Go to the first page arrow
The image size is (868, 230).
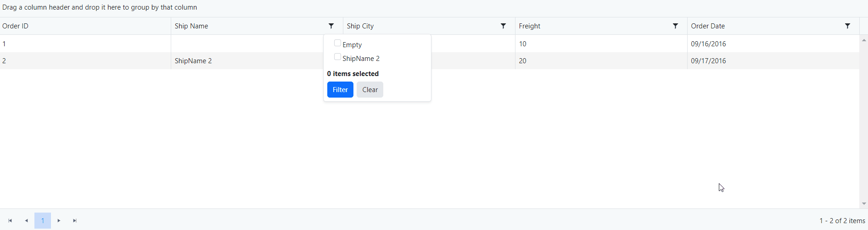pyautogui.click(x=10, y=221)
